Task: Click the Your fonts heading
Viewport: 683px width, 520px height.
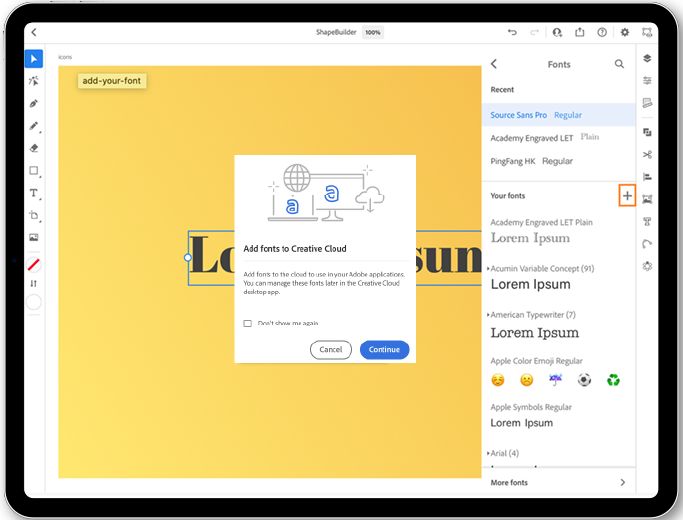Action: (507, 196)
